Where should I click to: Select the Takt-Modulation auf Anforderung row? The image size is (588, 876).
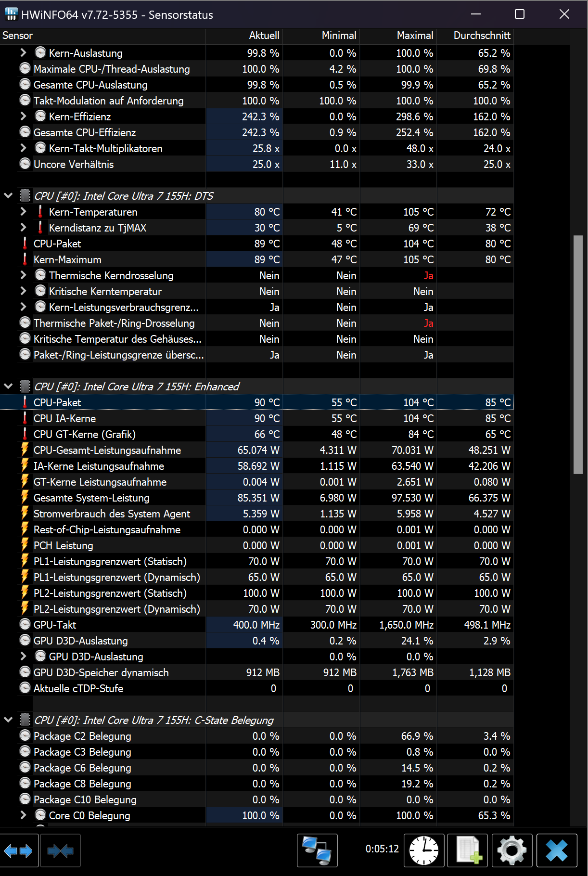(257, 101)
